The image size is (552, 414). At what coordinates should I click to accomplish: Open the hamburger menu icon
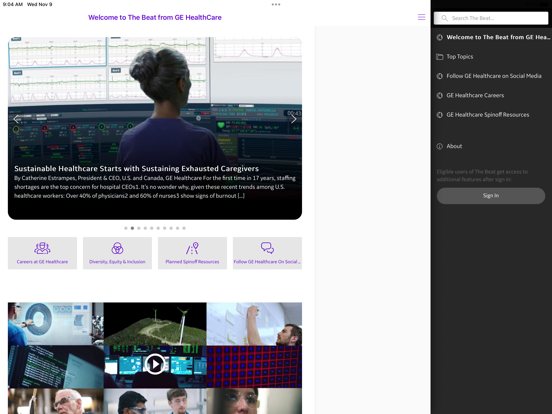[421, 17]
